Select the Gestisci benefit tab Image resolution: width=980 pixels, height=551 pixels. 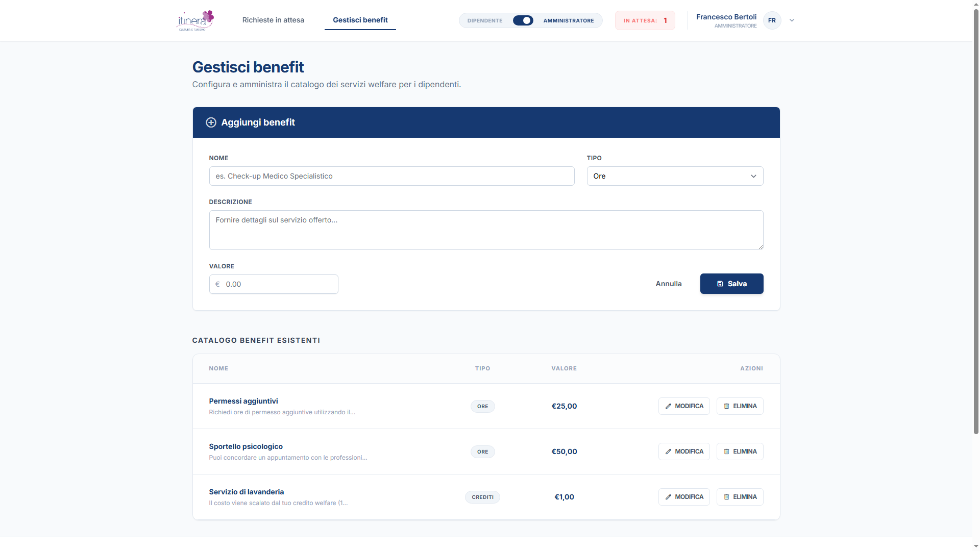click(x=360, y=20)
